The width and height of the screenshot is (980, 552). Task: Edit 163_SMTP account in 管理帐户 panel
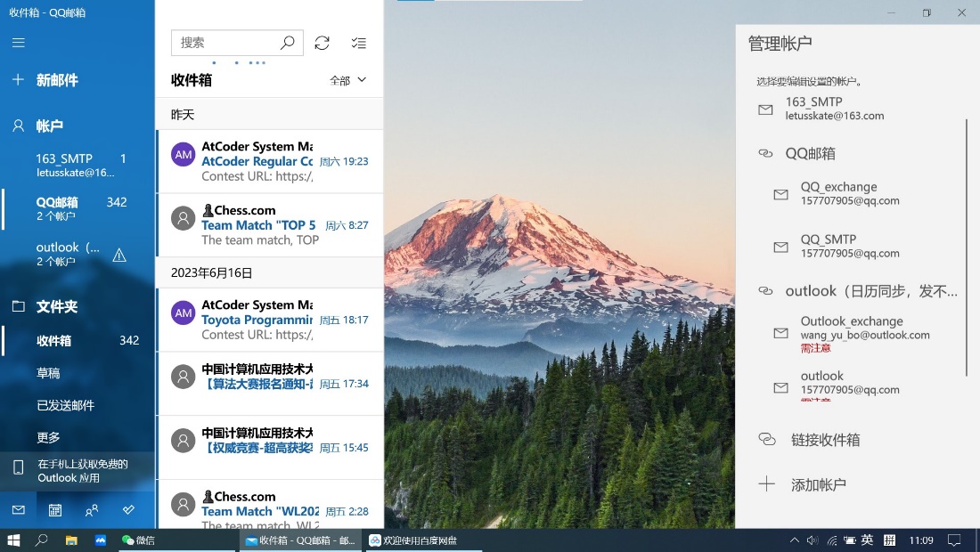pos(850,109)
